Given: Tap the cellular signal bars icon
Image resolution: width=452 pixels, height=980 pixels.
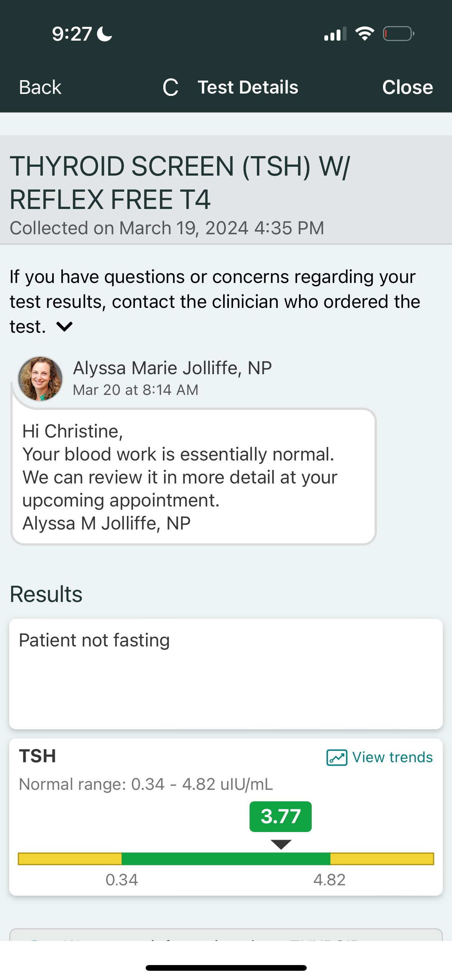Looking at the screenshot, I should (x=335, y=34).
